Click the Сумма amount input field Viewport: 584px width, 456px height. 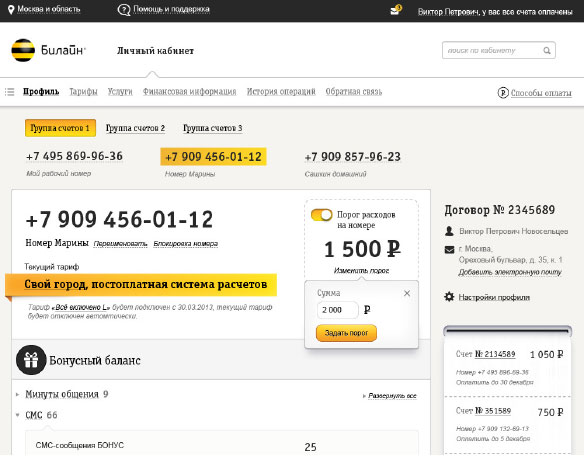[337, 310]
